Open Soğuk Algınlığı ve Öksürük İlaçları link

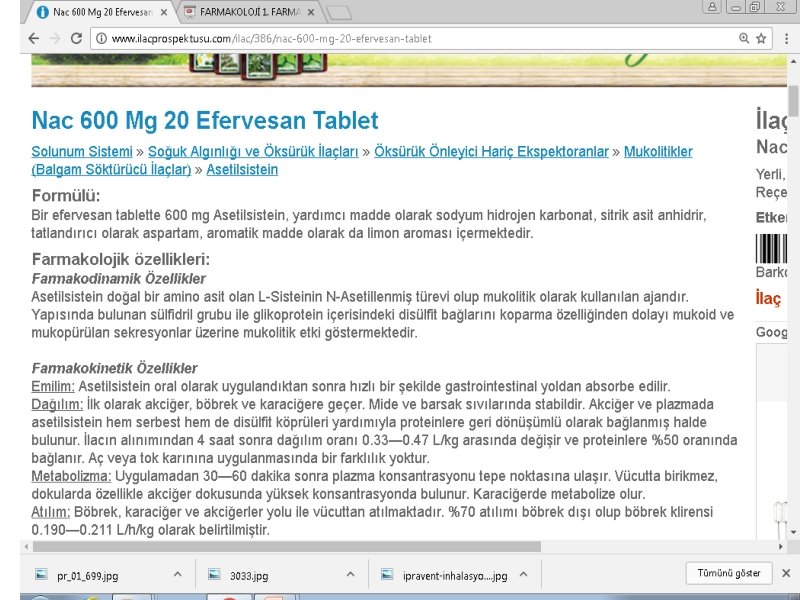coord(253,152)
